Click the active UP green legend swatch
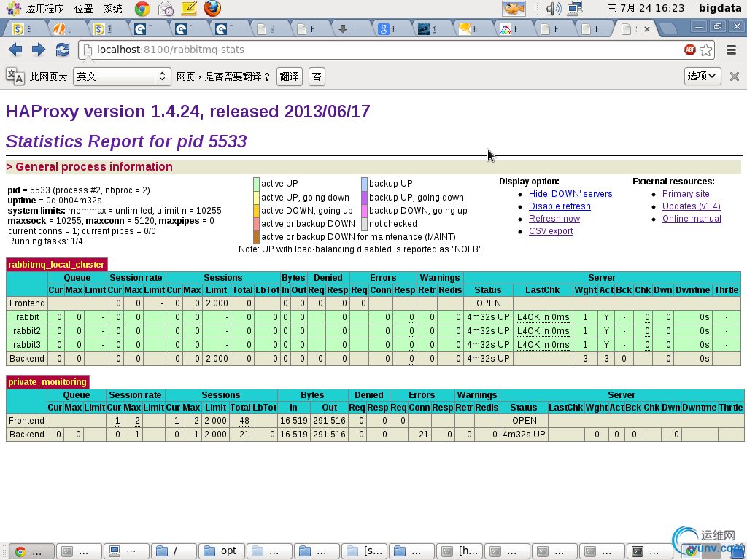The width and height of the screenshot is (747, 560). coord(256,184)
